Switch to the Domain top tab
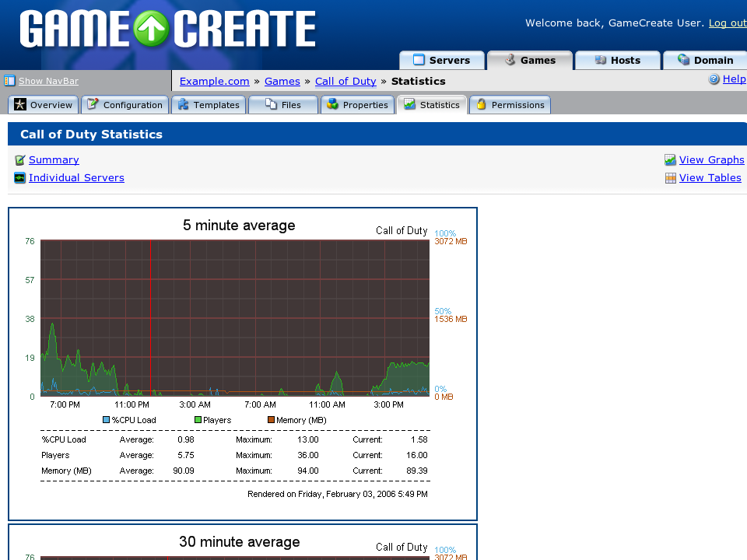 point(705,60)
